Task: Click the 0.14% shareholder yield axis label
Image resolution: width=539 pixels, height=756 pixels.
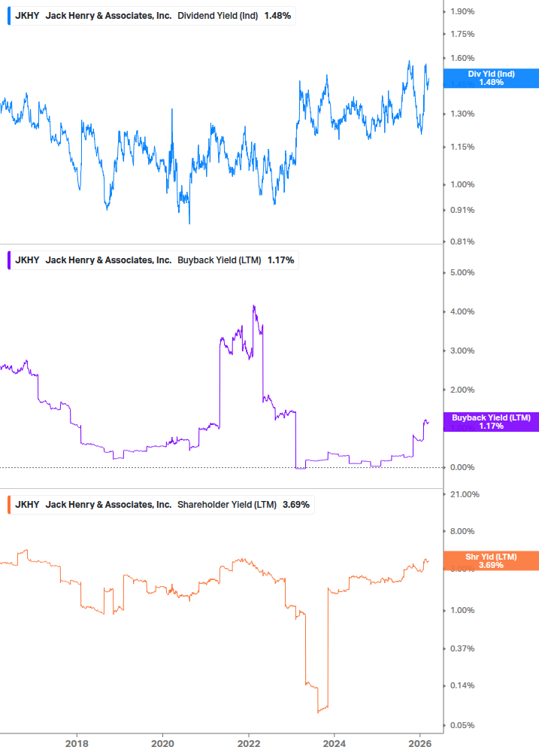Action: coord(462,685)
